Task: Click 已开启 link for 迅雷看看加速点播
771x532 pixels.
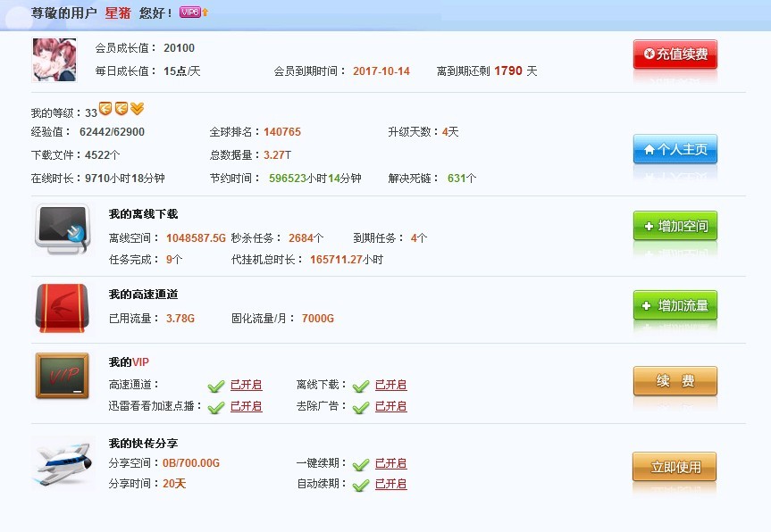Action: (x=246, y=406)
